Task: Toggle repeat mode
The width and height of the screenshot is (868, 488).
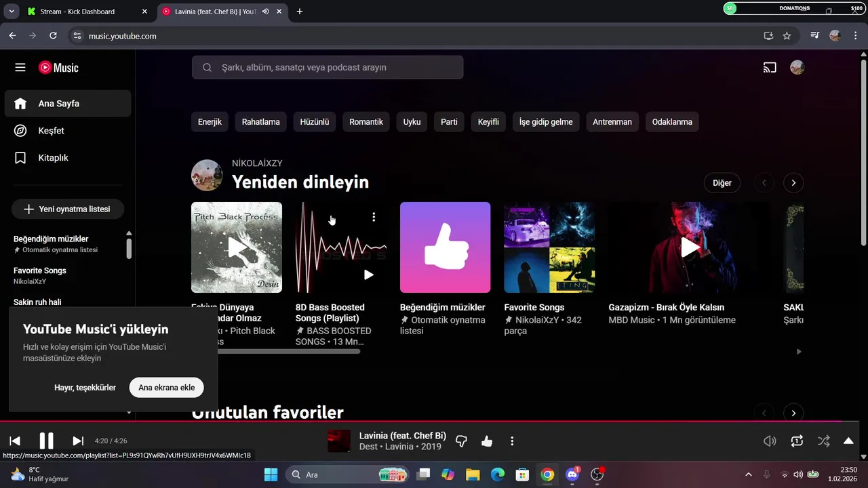Action: pyautogui.click(x=797, y=441)
